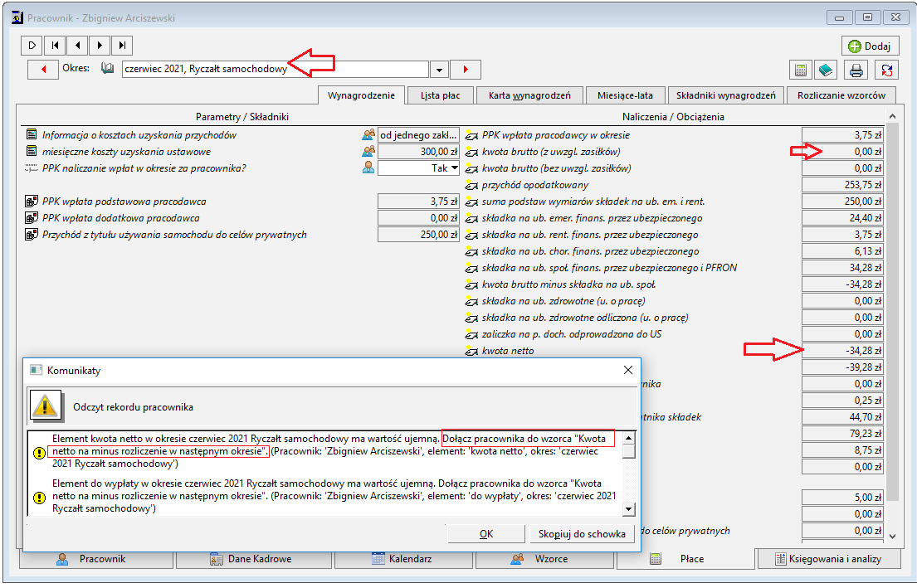This screenshot has height=588, width=917.
Task: Click the 24,40 zł składka emerytalna value
Action: [842, 218]
